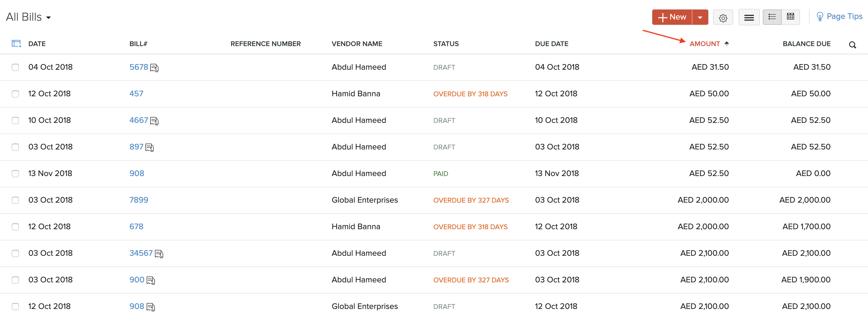The height and width of the screenshot is (319, 868).
Task: Click attachment icon beside bill 34567
Action: [x=159, y=254]
